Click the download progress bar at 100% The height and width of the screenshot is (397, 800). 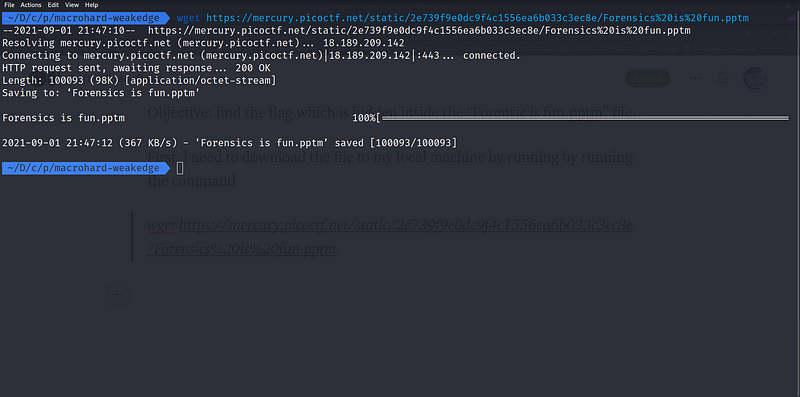tap(585, 118)
